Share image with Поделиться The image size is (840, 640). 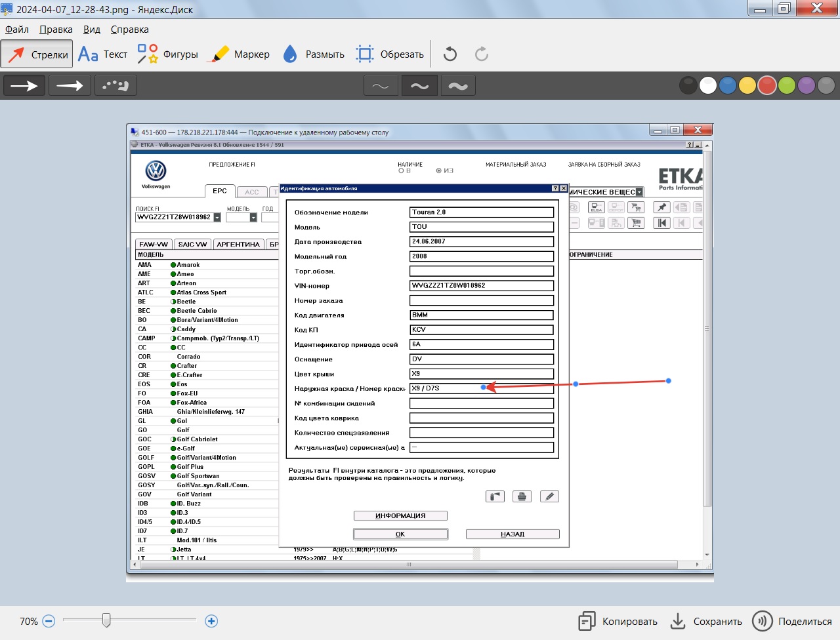pos(792,621)
